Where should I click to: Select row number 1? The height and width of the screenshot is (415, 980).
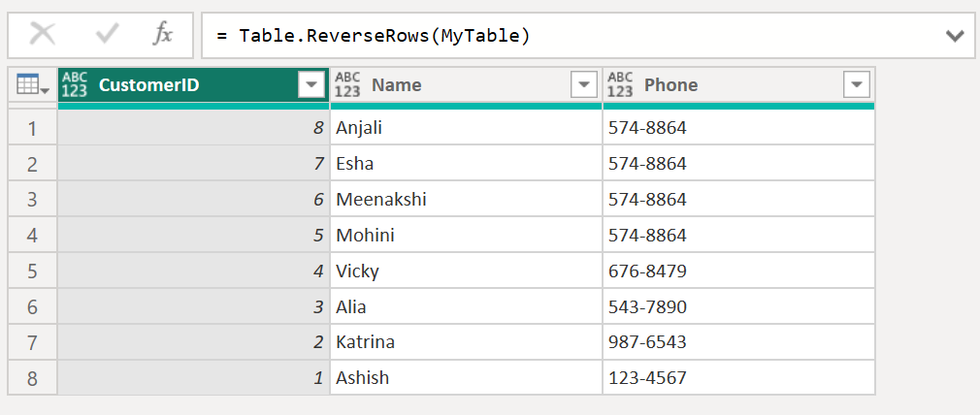[33, 128]
